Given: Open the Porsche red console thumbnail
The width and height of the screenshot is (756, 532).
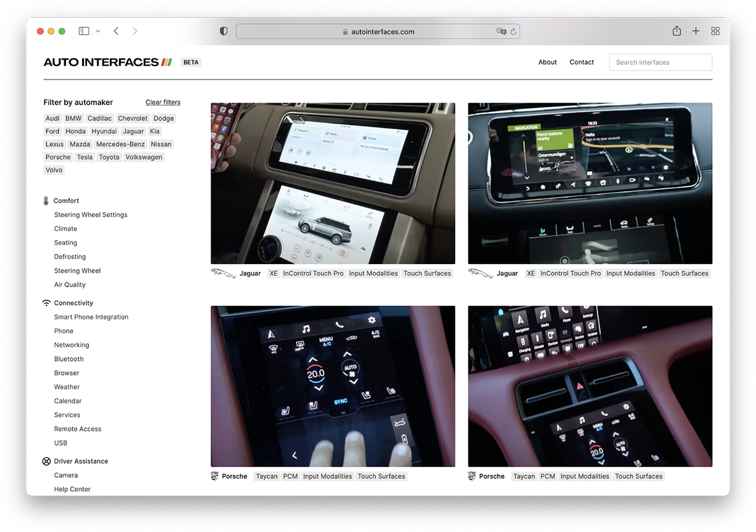Looking at the screenshot, I should tap(590, 386).
